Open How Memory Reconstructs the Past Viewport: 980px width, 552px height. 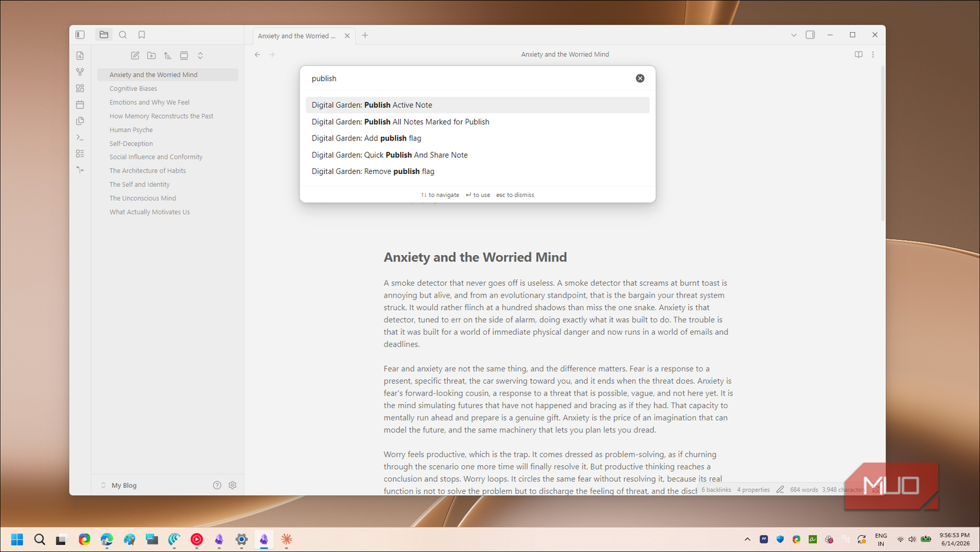point(167,116)
